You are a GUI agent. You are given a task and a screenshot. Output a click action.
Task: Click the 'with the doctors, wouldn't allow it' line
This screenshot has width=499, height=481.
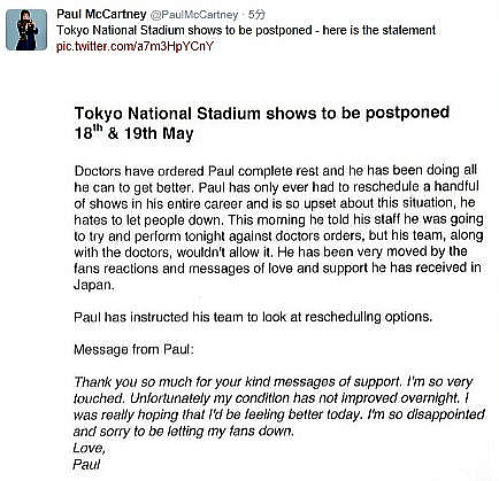[270, 252]
